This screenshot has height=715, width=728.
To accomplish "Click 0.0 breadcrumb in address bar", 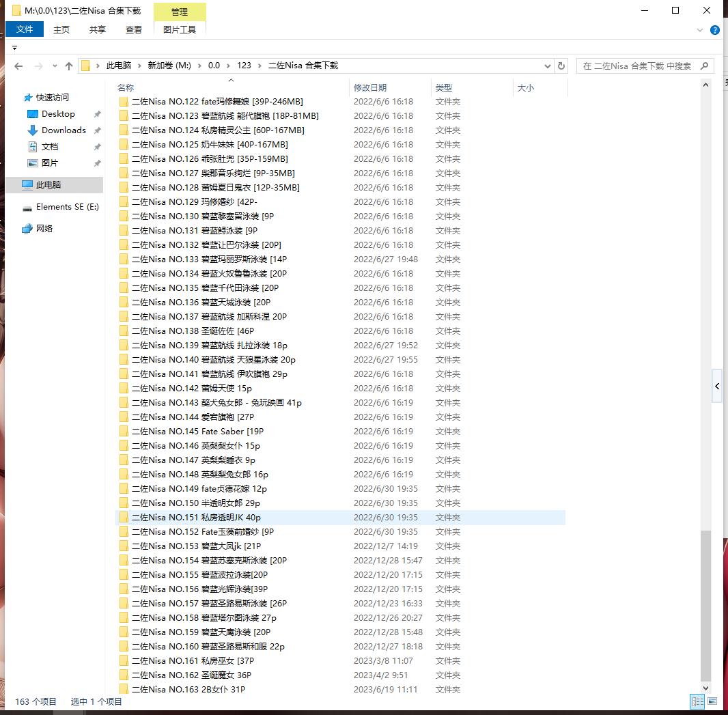I will tap(214, 66).
